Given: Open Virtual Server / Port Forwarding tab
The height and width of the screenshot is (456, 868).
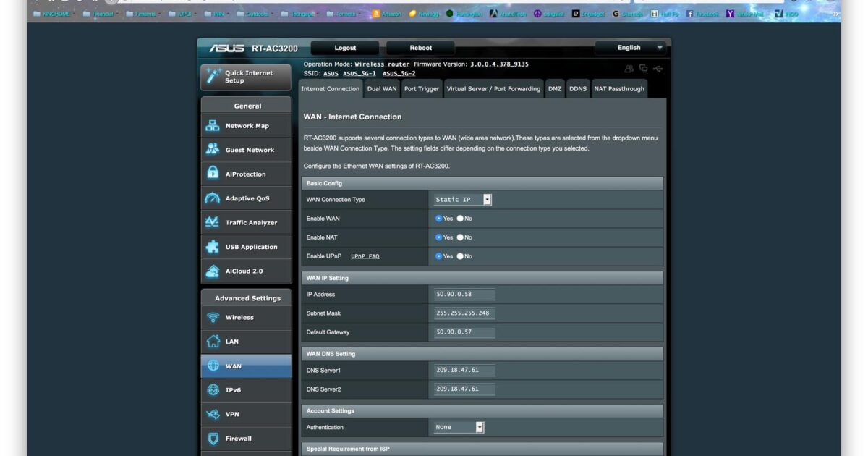Looking at the screenshot, I should 493,89.
